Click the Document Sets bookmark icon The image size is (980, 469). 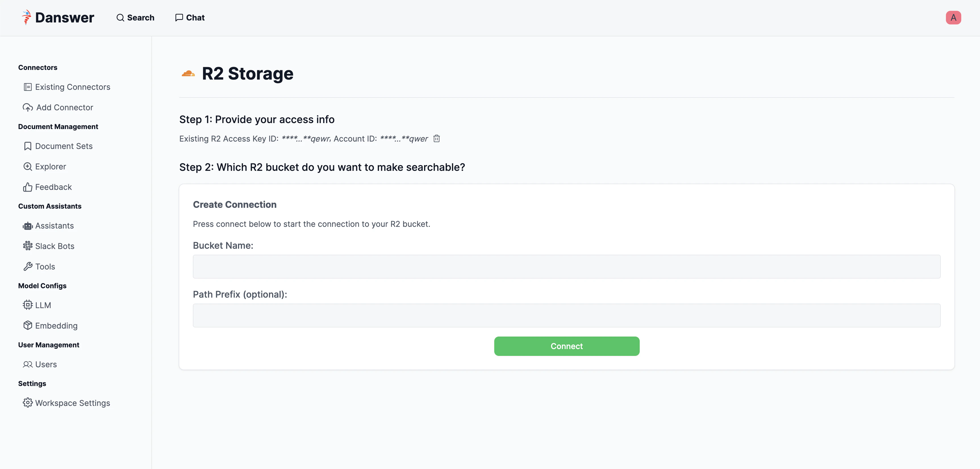point(27,146)
